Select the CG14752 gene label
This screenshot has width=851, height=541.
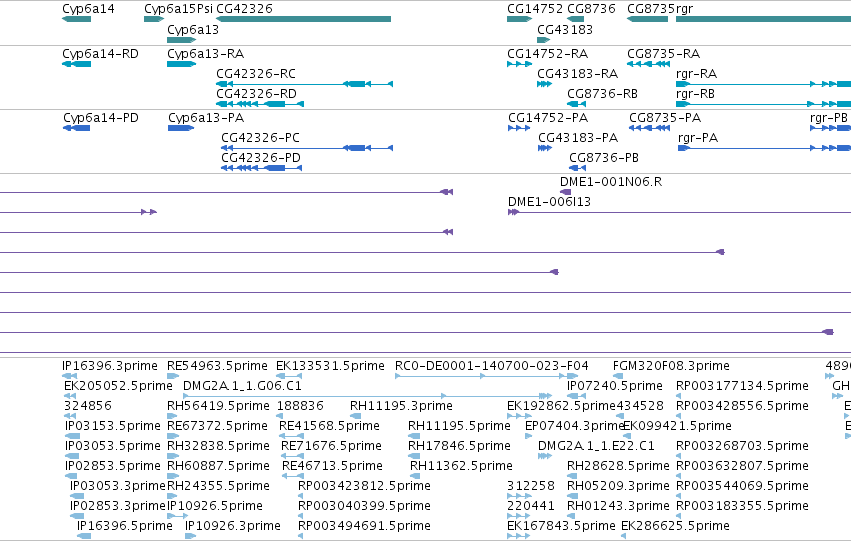(535, 9)
